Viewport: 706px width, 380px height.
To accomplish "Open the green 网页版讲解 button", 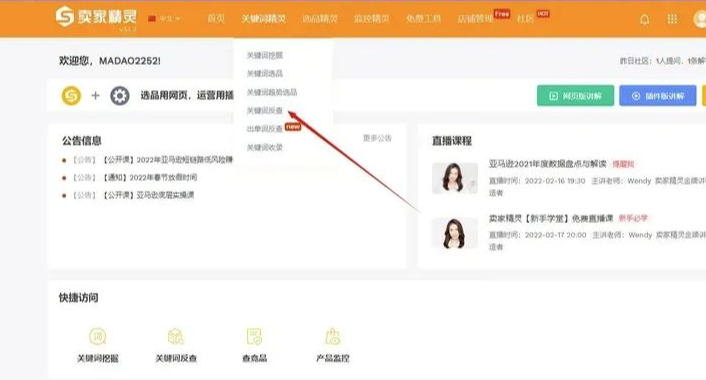I will pos(575,96).
